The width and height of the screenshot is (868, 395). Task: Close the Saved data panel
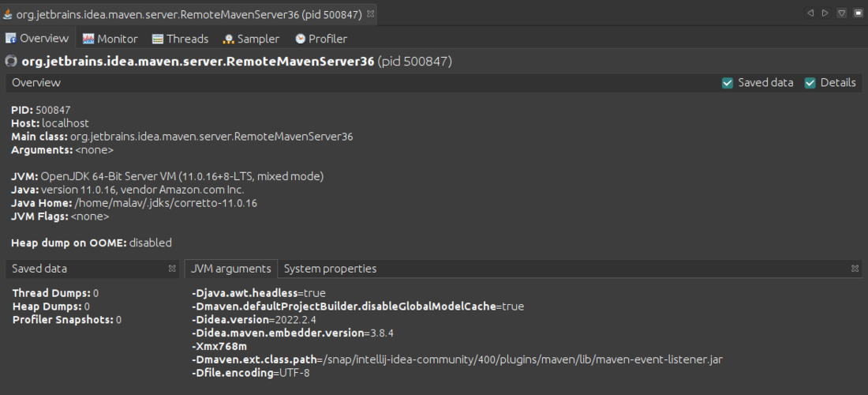(x=172, y=269)
